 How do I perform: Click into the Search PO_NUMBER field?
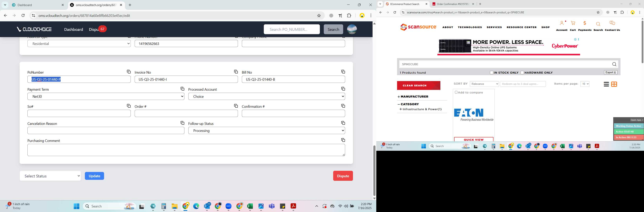(x=291, y=29)
